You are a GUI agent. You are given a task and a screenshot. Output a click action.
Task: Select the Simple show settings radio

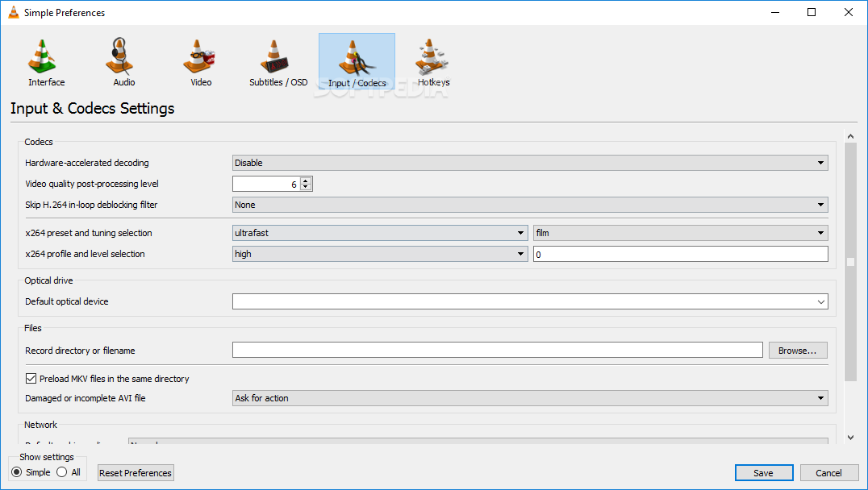17,472
